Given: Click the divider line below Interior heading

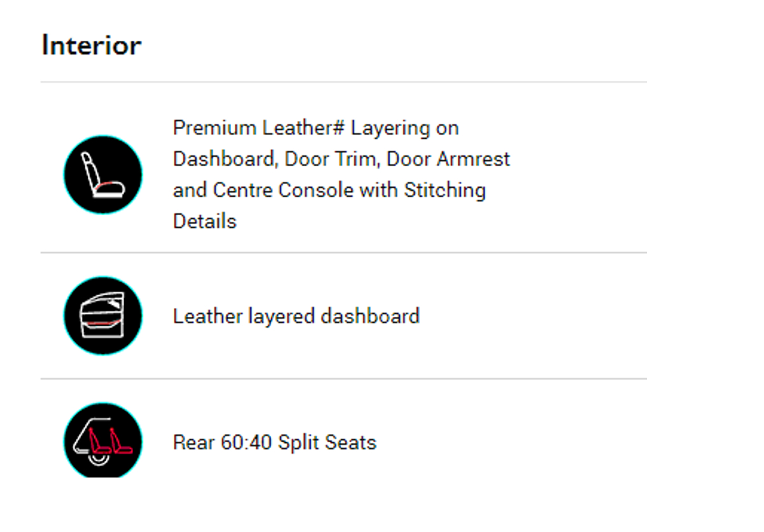Looking at the screenshot, I should point(344,82).
